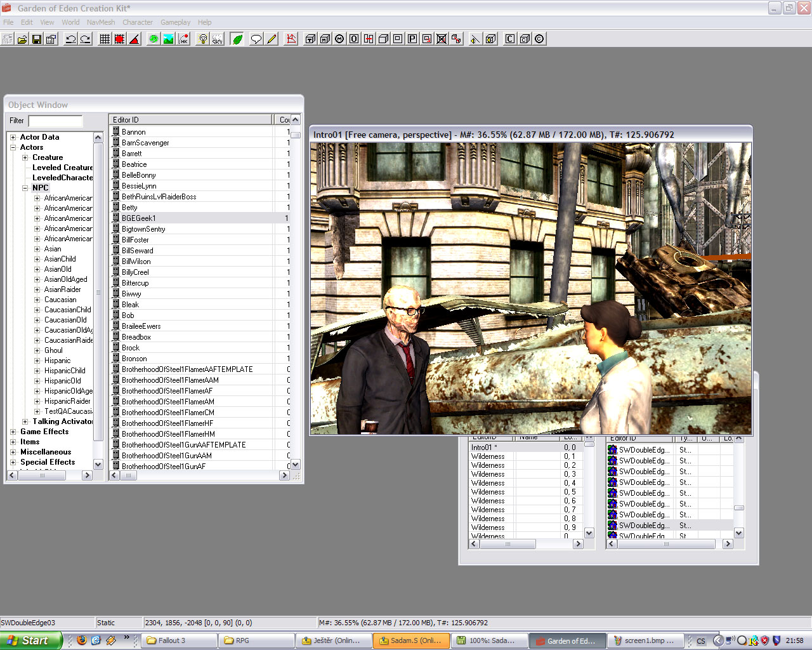Open the View menu
812x650 pixels.
click(47, 22)
